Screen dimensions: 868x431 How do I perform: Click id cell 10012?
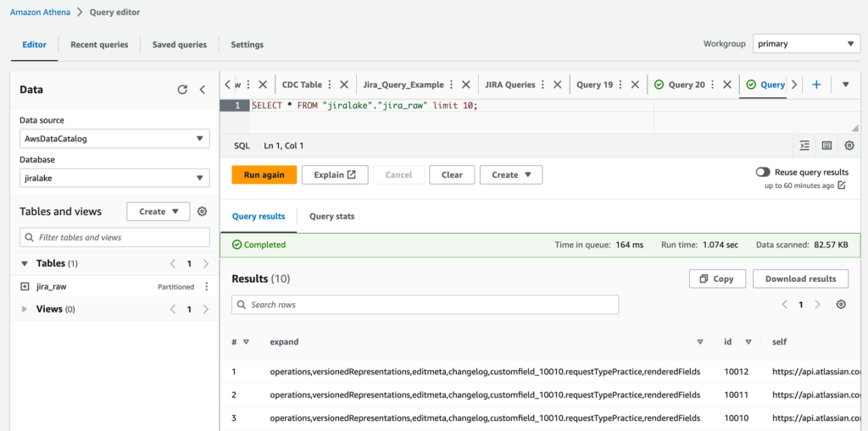point(736,372)
